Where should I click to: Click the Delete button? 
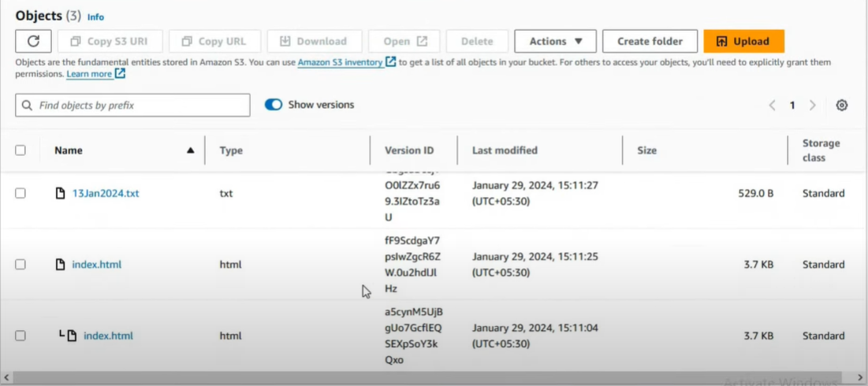477,42
